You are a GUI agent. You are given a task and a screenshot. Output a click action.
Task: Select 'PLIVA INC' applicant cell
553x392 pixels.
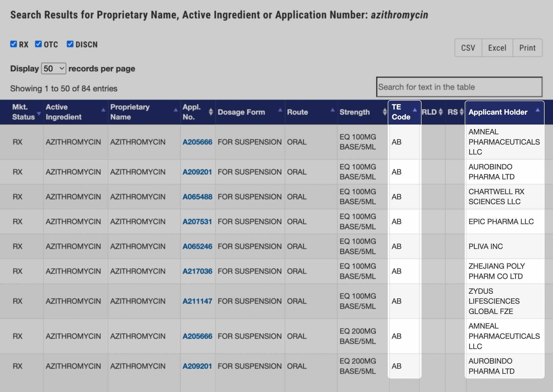click(505, 246)
